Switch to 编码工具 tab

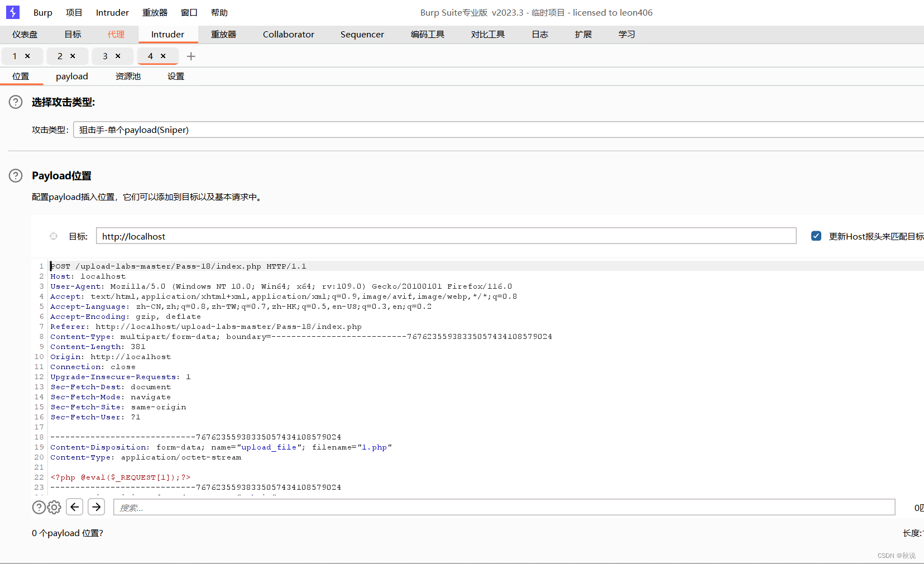click(428, 34)
